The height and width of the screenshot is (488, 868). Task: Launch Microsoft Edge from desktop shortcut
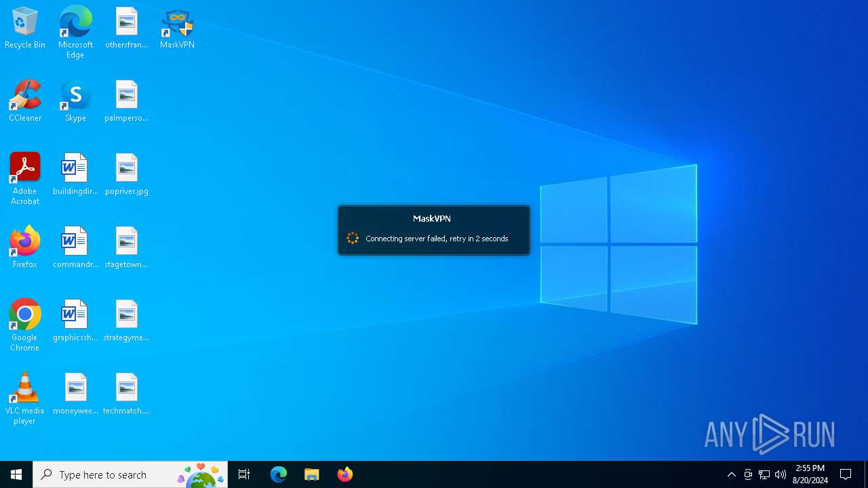click(x=75, y=33)
